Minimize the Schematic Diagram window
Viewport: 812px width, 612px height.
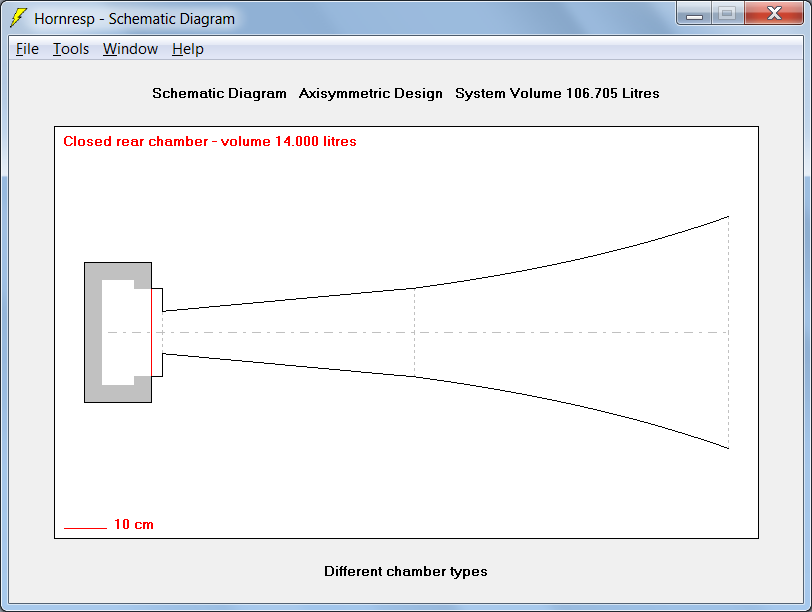[x=694, y=14]
